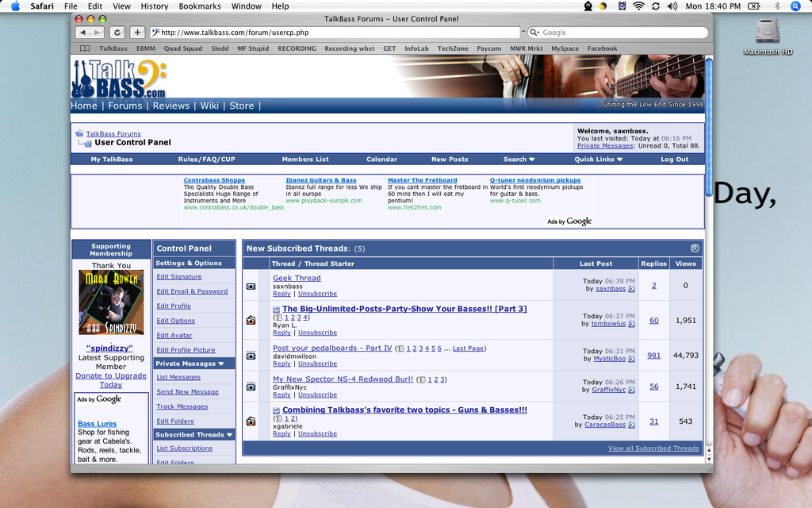Click the volume icon in menu bar
812x508 pixels.
[x=672, y=6]
